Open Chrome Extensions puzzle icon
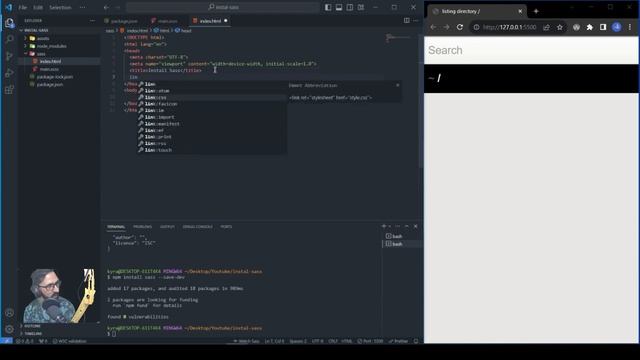The width and height of the screenshot is (640, 360). 589,27
